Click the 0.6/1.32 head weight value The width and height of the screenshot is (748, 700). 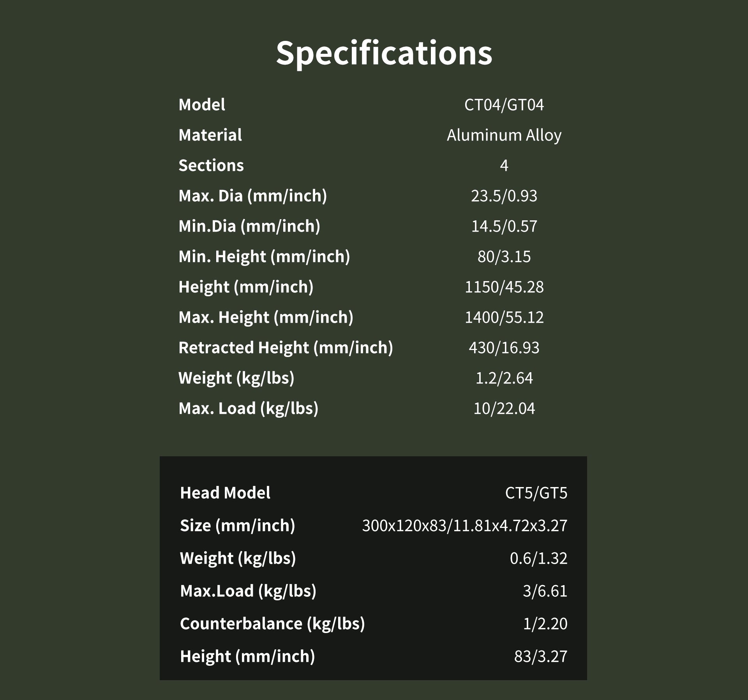pyautogui.click(x=538, y=558)
